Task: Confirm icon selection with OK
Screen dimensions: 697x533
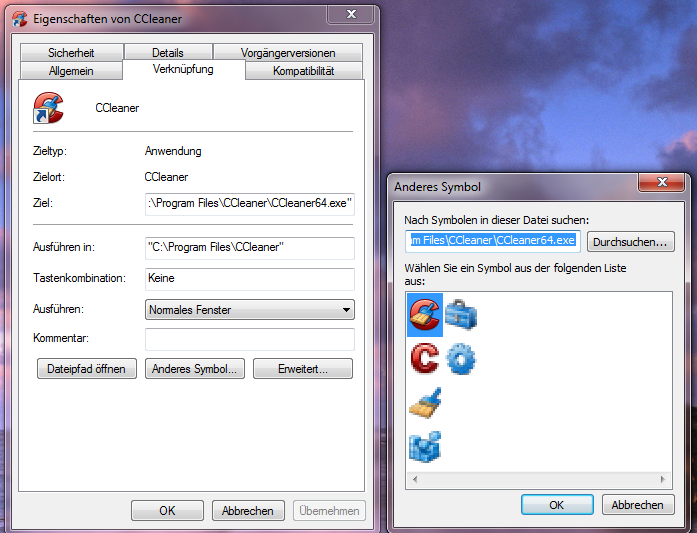Action: (x=557, y=505)
